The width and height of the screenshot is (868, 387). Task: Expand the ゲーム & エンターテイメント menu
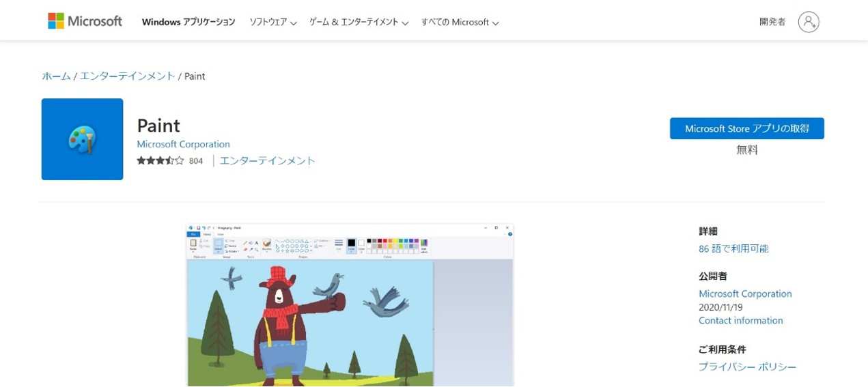coord(359,22)
